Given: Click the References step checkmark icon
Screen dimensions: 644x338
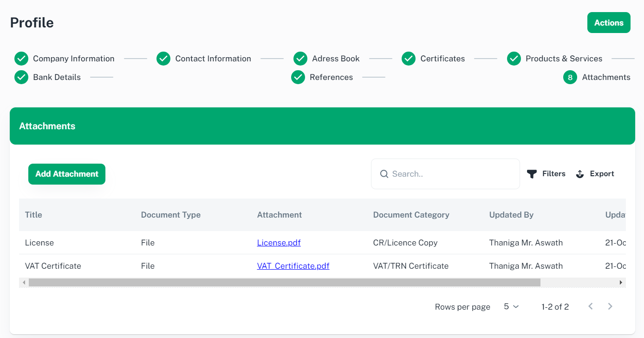Looking at the screenshot, I should click(298, 77).
